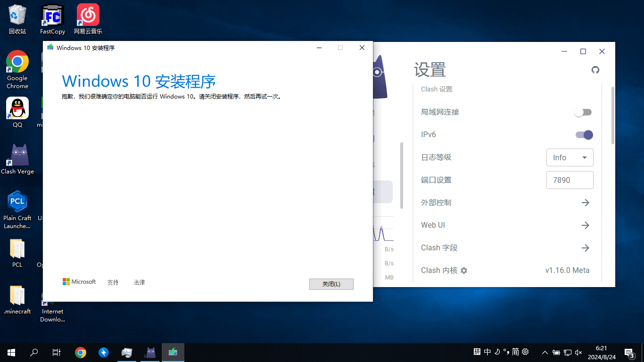Viewport: 644px width, 362px height.
Task: Click the 拼 input method indicator
Action: coord(477,352)
